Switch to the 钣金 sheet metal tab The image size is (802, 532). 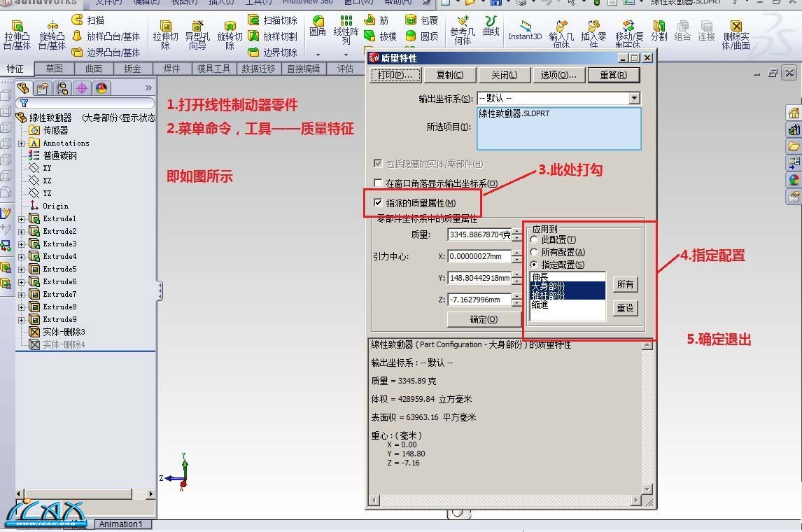pos(132,69)
